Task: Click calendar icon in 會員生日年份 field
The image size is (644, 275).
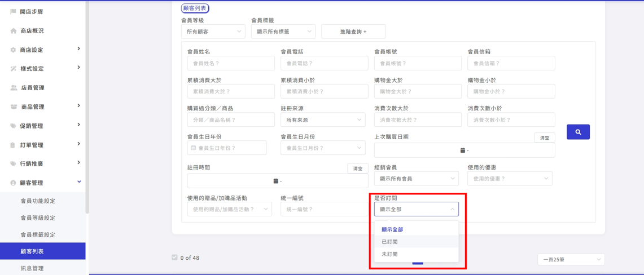Action: (194, 148)
